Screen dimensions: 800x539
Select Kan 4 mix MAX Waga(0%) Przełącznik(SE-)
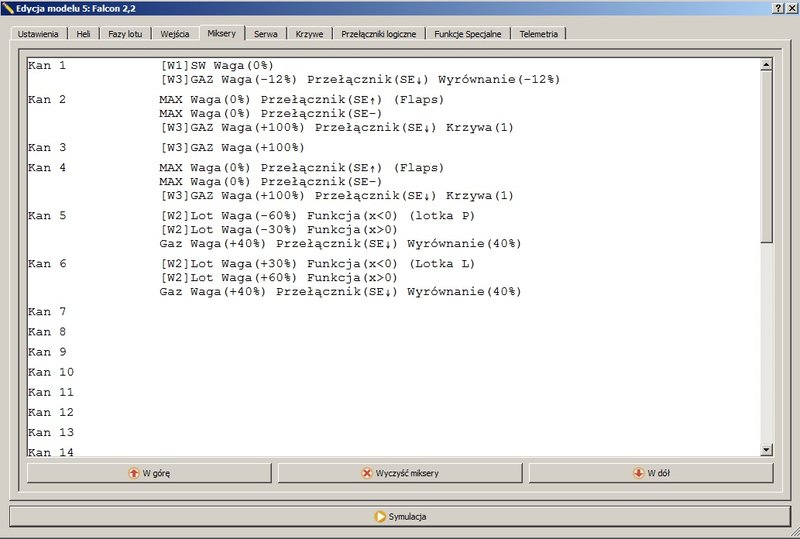pos(270,182)
